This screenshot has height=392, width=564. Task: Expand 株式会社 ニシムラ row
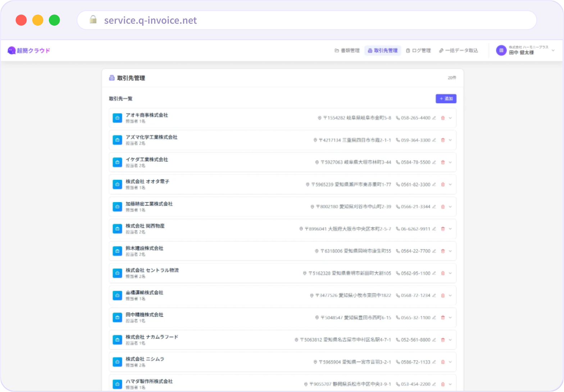[450, 362]
